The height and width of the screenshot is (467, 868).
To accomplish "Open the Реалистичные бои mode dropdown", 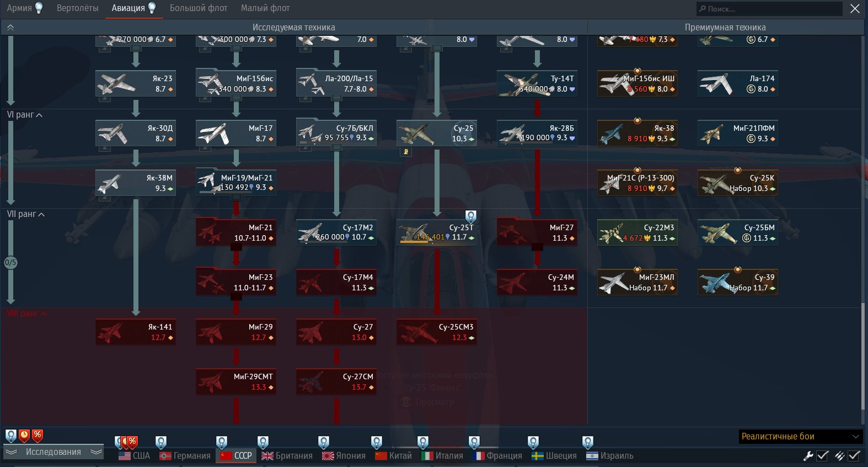I will (x=800, y=437).
